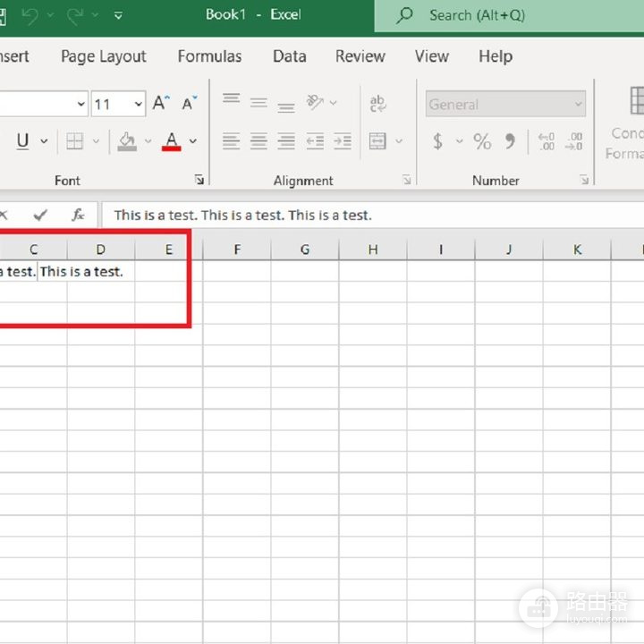
Task: Click Decrease Indent icon
Action: [x=315, y=141]
